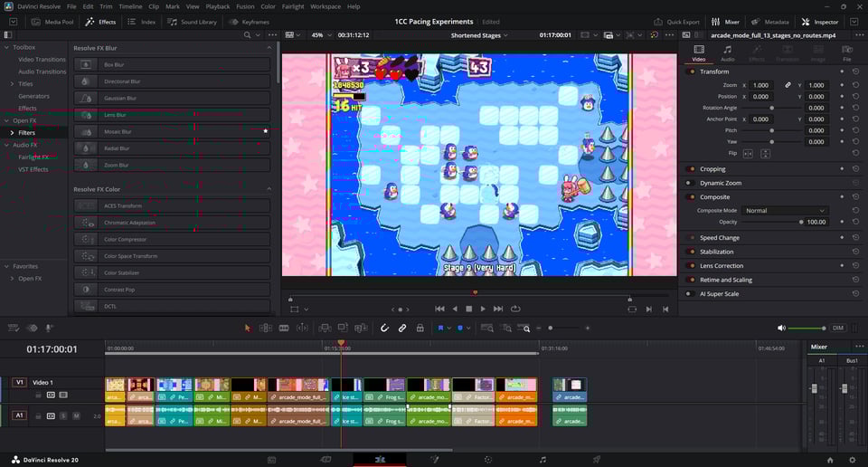Search the effects library
The image size is (868, 467).
[248, 35]
